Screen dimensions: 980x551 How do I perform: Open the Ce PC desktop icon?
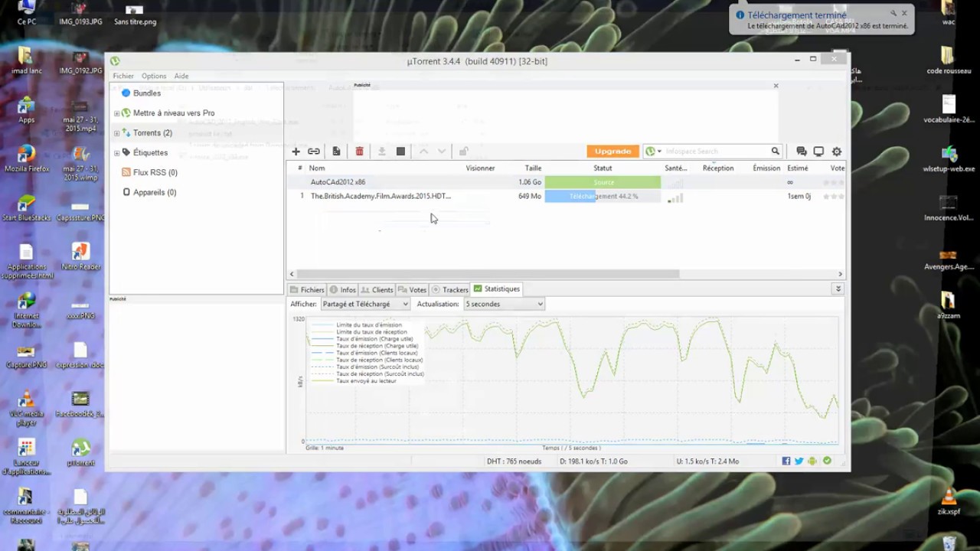tap(26, 13)
